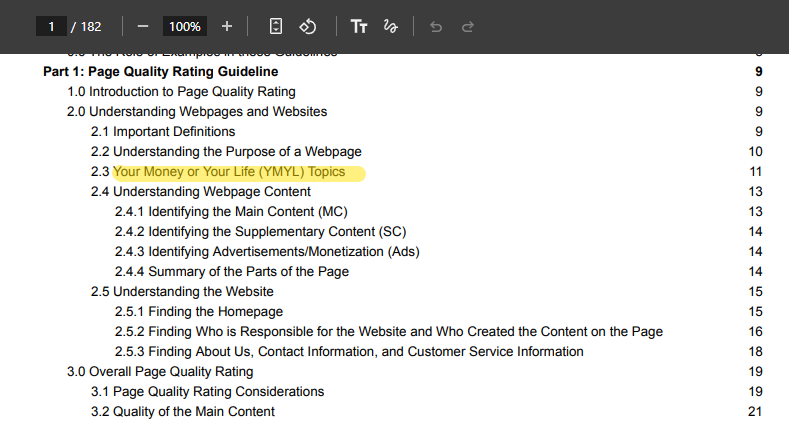Open Part 1: Page Quality Rating Guideline
Image resolution: width=789 pixels, height=423 pixels.
point(161,71)
